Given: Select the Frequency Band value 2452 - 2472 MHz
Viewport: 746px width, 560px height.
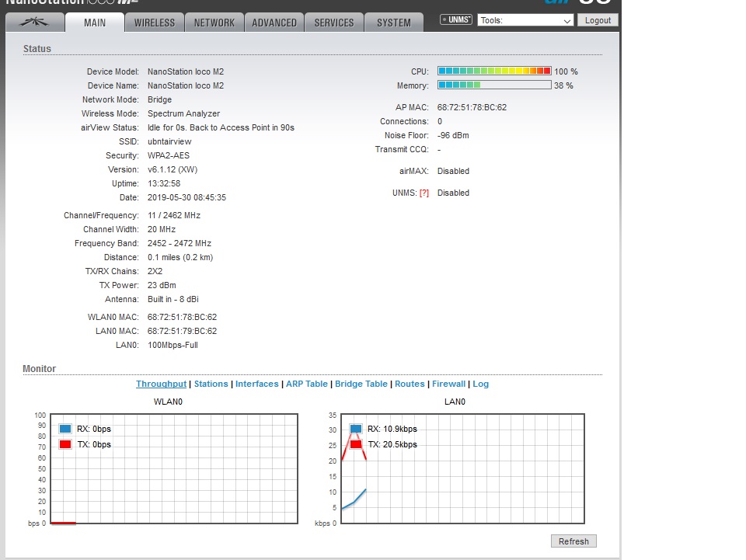Looking at the screenshot, I should 180,243.
